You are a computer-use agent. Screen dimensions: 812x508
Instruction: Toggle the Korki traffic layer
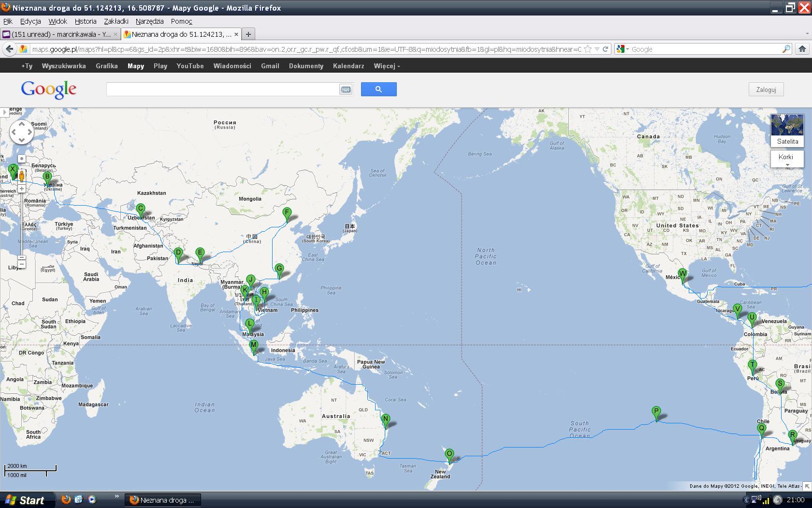coord(787,158)
